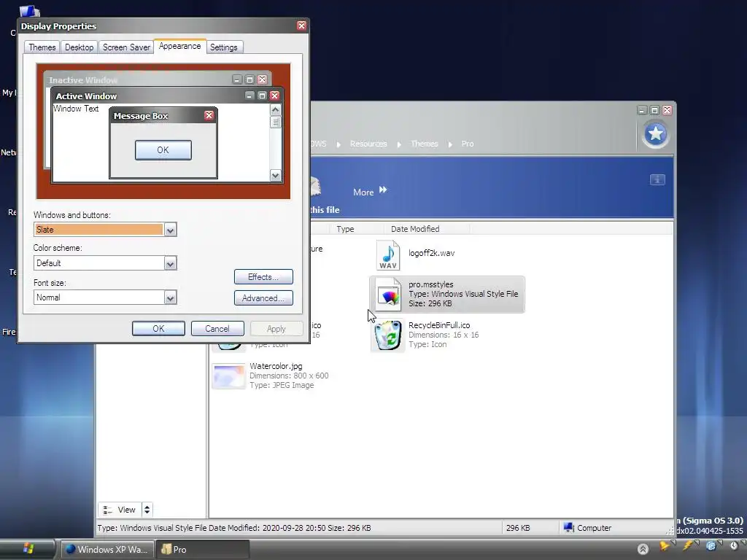Select the Watercolor.jpg image thumbnail

228,376
